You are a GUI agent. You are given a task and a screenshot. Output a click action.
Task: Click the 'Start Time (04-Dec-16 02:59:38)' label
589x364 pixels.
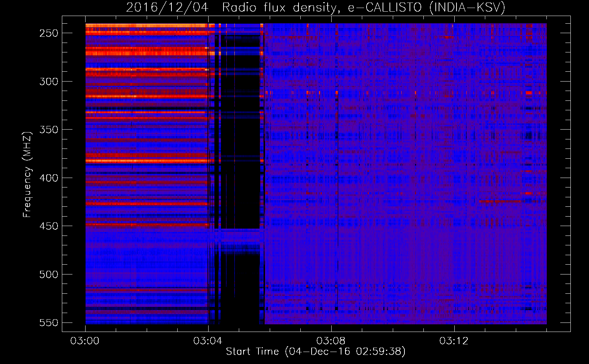tap(316, 352)
